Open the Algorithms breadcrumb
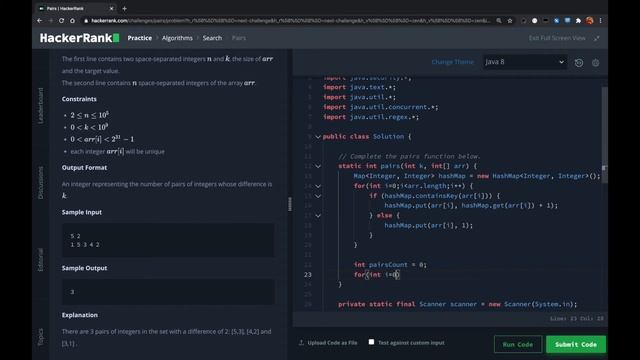The image size is (640, 360). (x=177, y=38)
